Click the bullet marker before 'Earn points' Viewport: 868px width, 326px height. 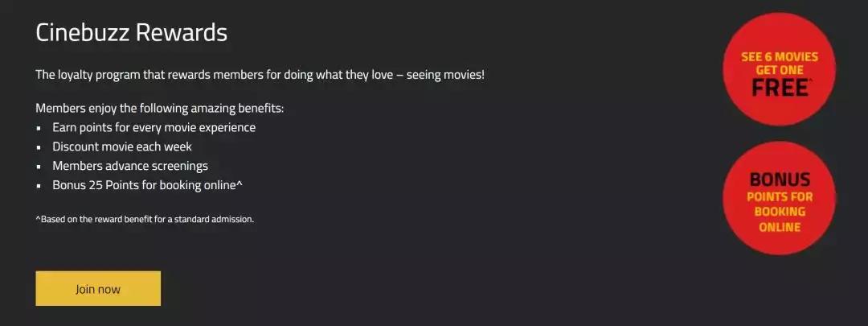click(39, 128)
